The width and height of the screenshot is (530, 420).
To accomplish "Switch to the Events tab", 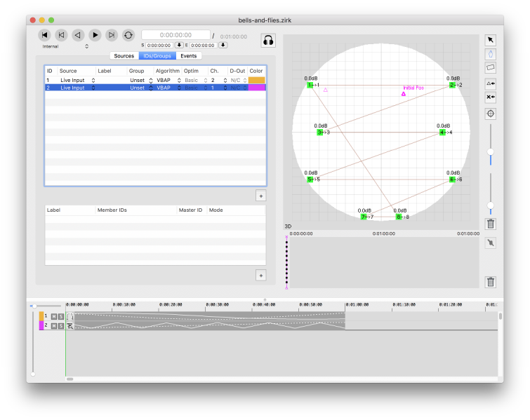I will (188, 56).
